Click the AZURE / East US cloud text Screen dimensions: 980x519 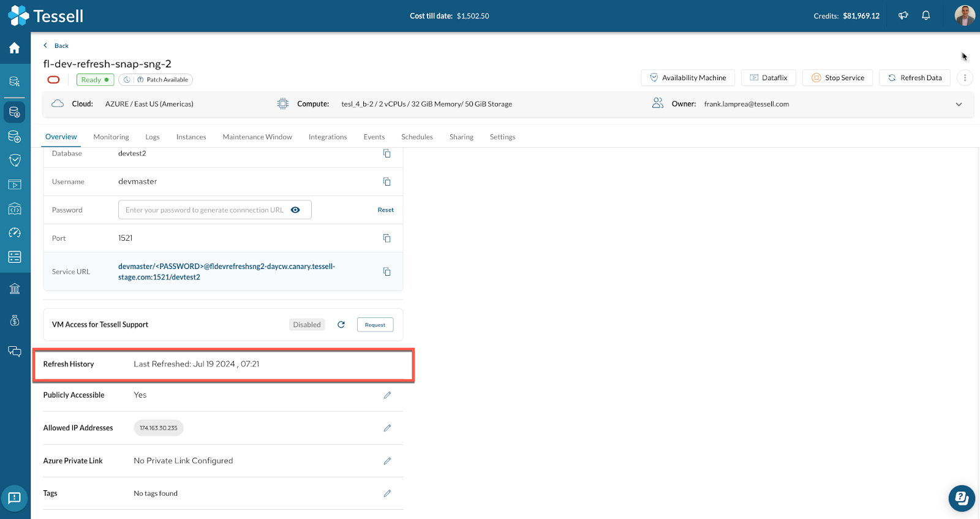coord(149,104)
